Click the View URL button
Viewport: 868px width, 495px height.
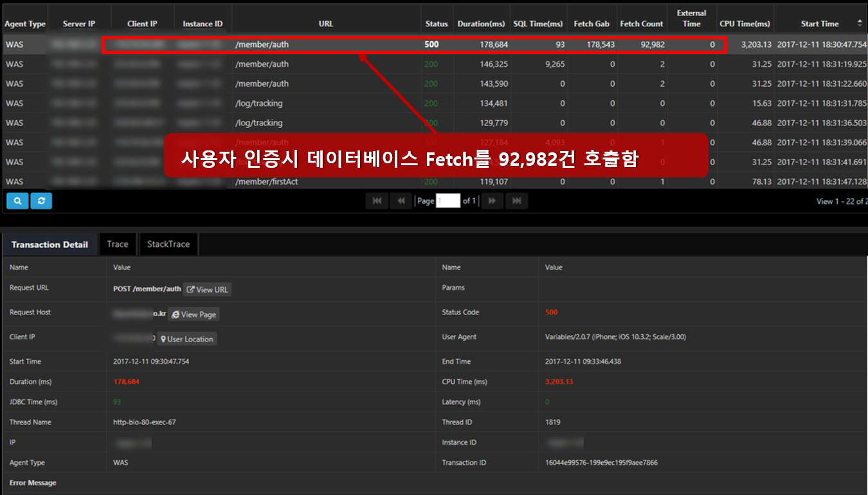207,289
